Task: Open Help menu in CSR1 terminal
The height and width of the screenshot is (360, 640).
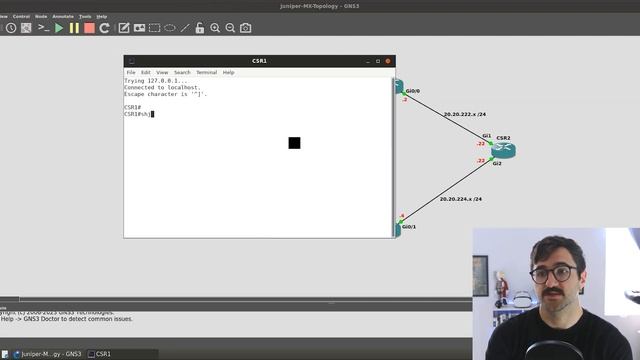Action: (228, 72)
